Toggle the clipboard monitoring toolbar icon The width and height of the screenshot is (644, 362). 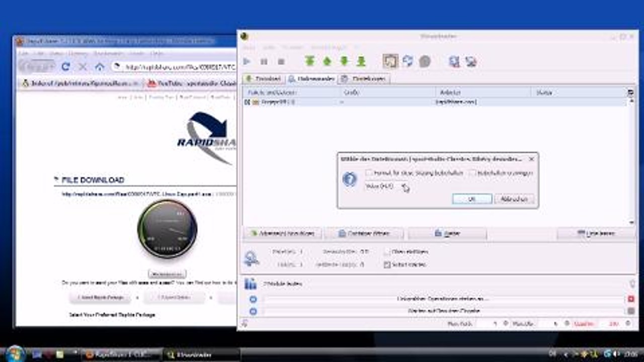pos(390,61)
